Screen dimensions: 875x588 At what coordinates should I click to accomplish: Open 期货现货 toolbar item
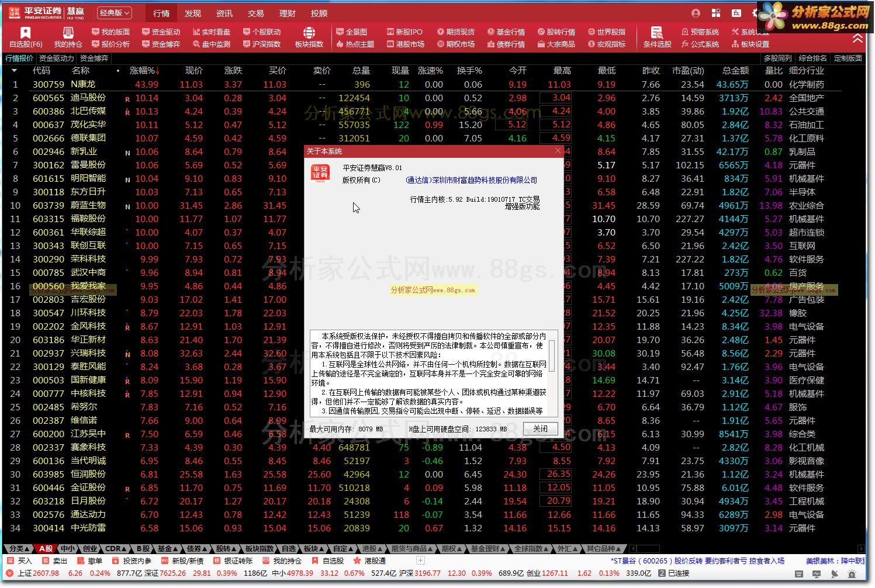coord(455,32)
